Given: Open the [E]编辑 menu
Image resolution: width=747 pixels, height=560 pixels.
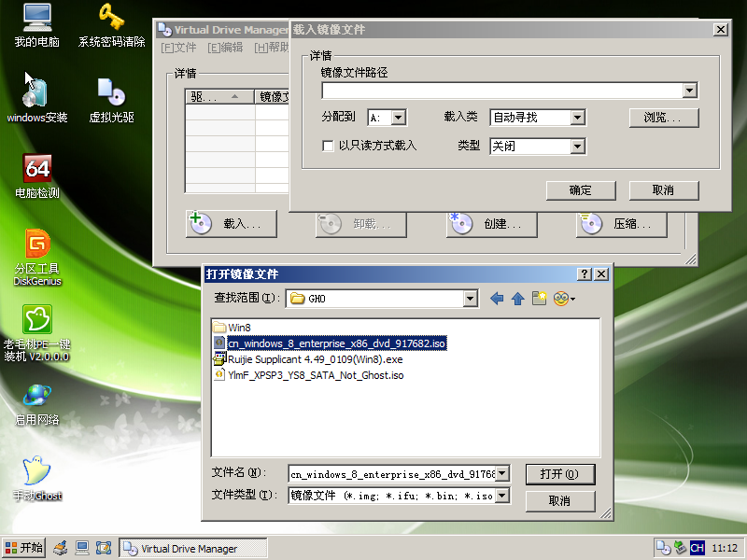Looking at the screenshot, I should click(x=225, y=48).
